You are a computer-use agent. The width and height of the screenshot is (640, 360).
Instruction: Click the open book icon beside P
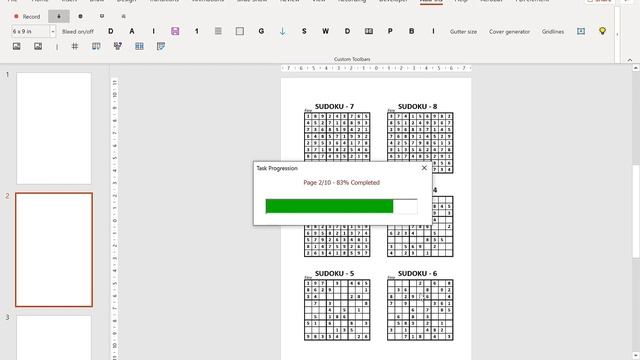tap(369, 31)
